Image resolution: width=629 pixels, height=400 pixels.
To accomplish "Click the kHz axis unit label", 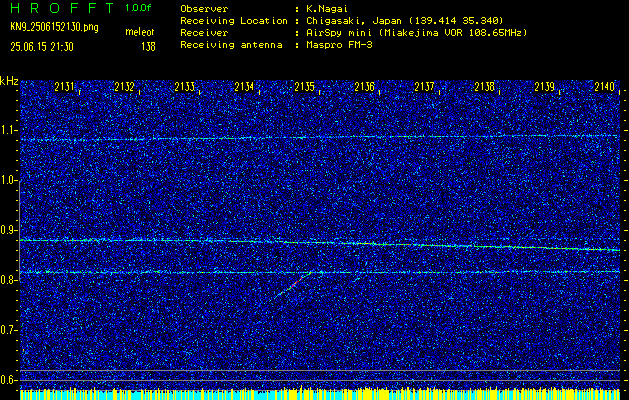I will (9, 81).
